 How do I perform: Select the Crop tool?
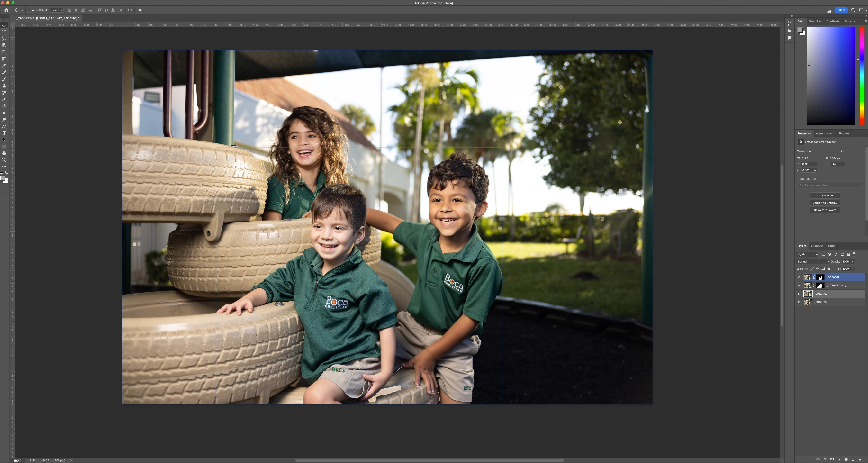pos(5,52)
